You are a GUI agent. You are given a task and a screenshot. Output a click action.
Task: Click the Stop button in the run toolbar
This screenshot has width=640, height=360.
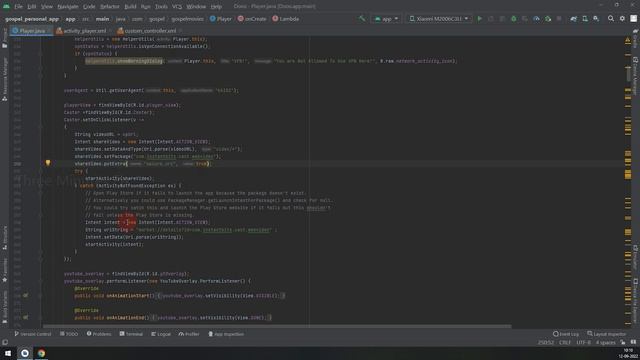[559, 19]
